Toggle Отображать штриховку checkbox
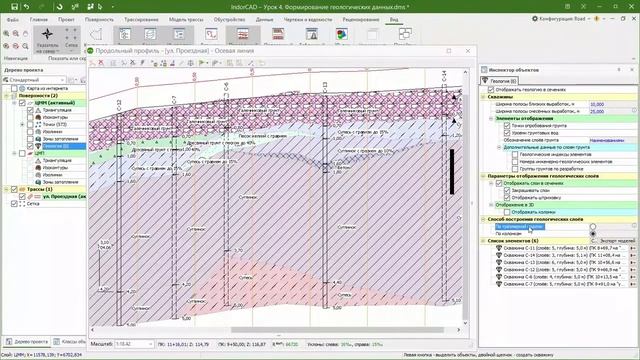The height and width of the screenshot is (360, 640). pos(507,198)
